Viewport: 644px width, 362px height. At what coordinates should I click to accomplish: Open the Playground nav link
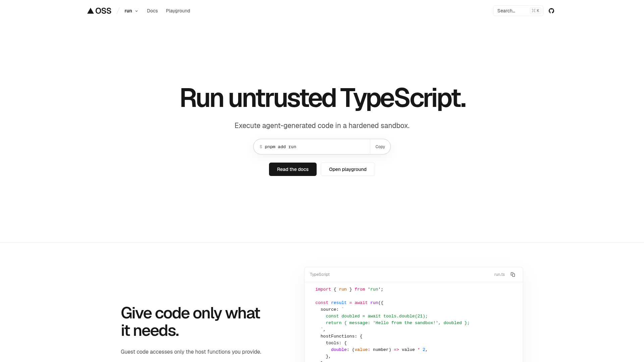178,11
